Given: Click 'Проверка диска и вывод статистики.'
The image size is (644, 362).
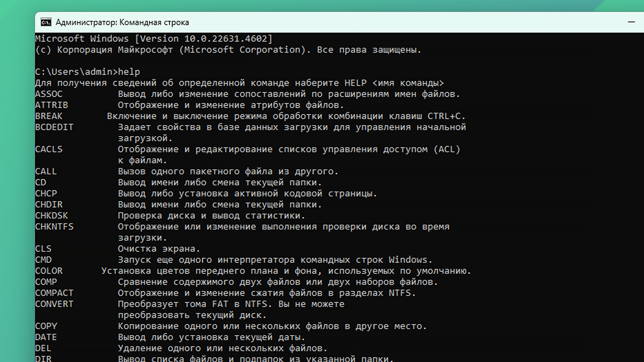Looking at the screenshot, I should 211,216.
